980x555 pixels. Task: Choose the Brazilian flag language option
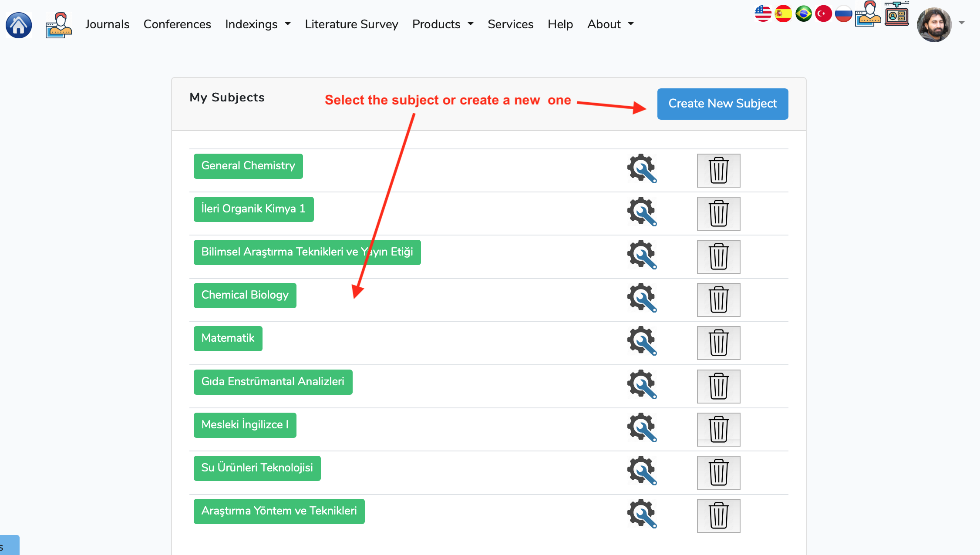[803, 13]
